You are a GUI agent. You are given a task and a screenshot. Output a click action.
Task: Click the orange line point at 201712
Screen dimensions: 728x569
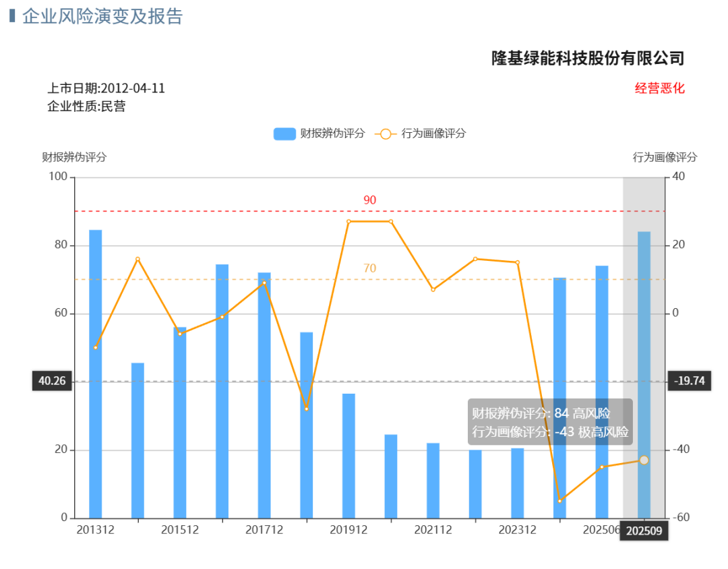pos(264,282)
